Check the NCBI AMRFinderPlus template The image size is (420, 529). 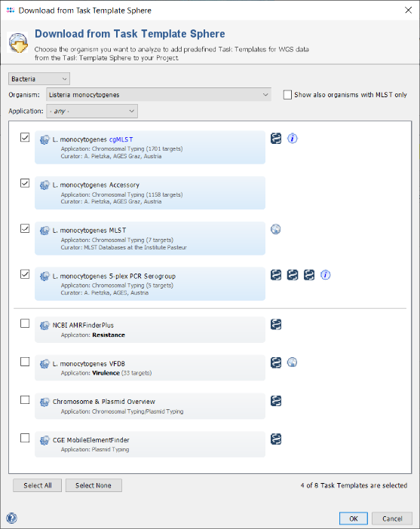point(25,323)
